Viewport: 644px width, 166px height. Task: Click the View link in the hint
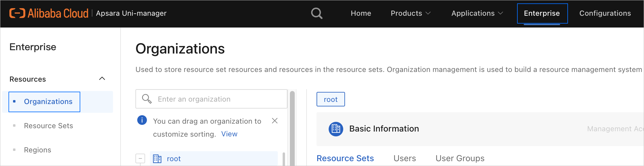(229, 134)
